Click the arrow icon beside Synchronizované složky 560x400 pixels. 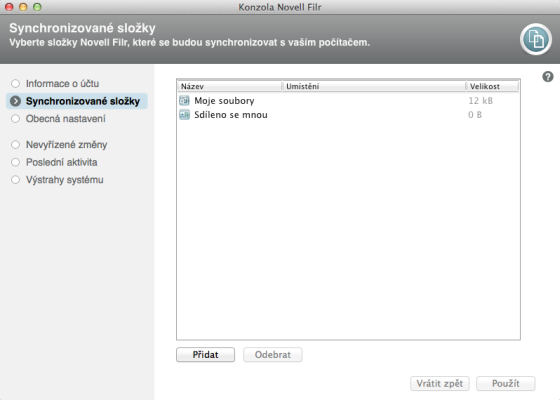(15, 101)
